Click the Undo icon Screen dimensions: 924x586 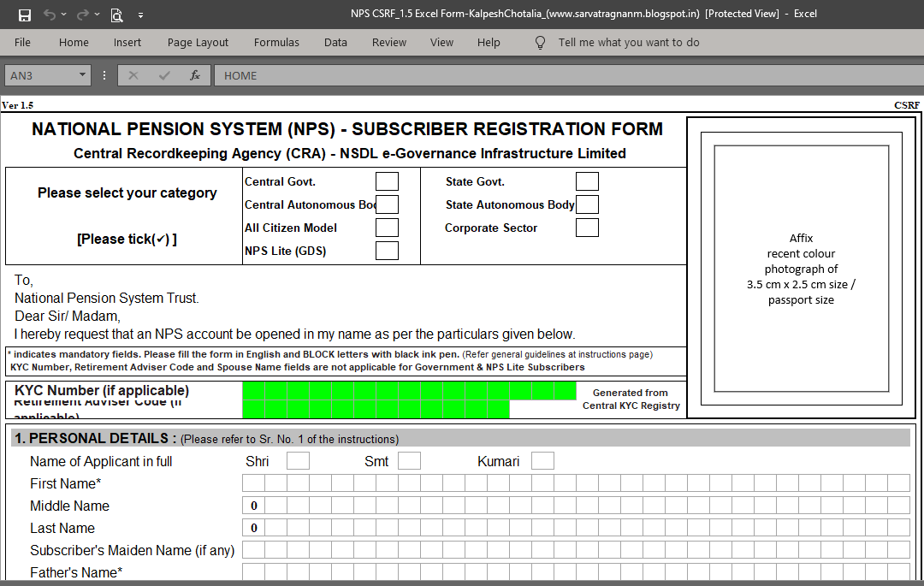(47, 15)
